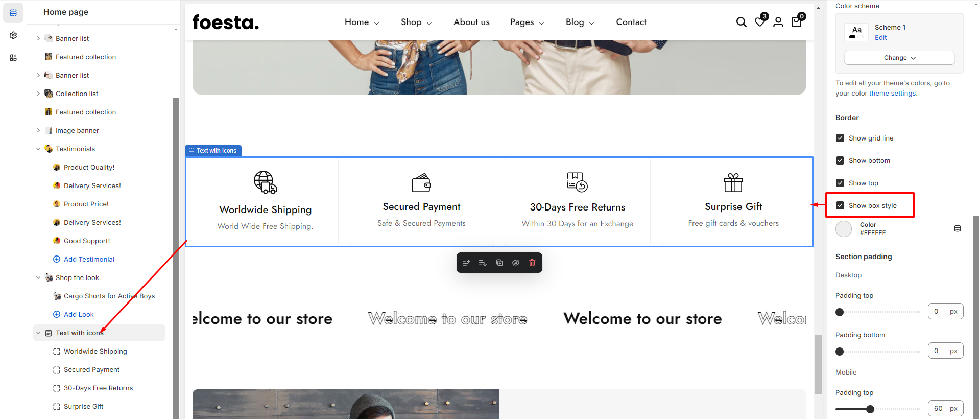980x419 pixels.
Task: Expand the Collection list section
Action: 38,94
